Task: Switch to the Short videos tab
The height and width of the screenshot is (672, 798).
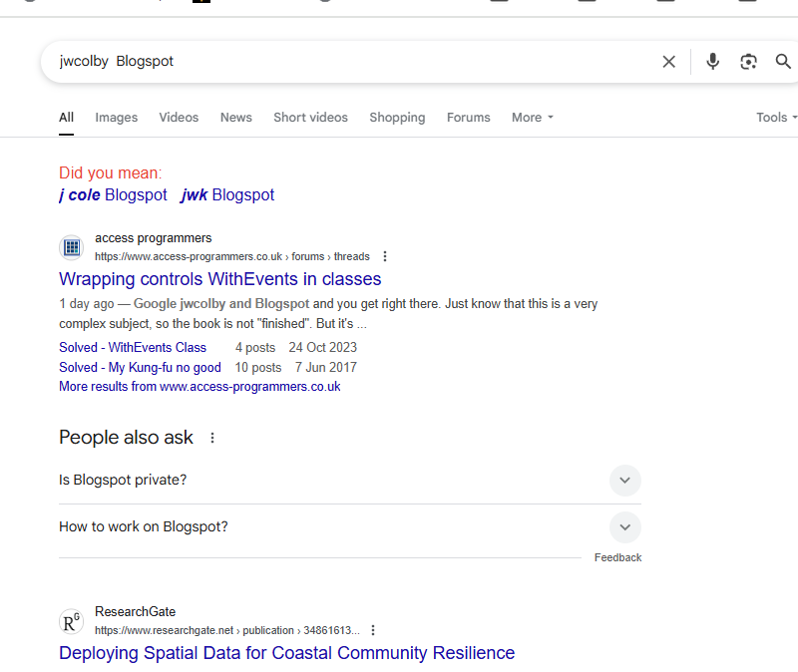Action: [x=310, y=118]
